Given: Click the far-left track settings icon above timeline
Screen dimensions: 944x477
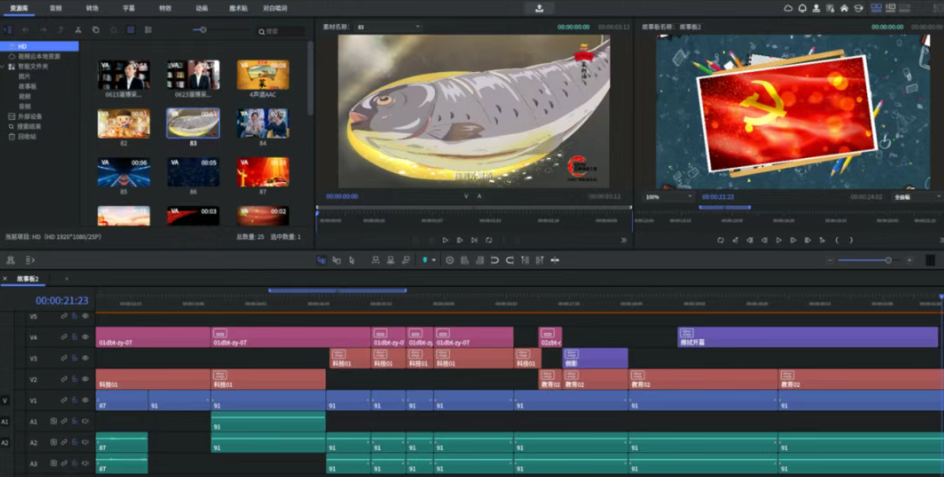Looking at the screenshot, I should click(10, 260).
